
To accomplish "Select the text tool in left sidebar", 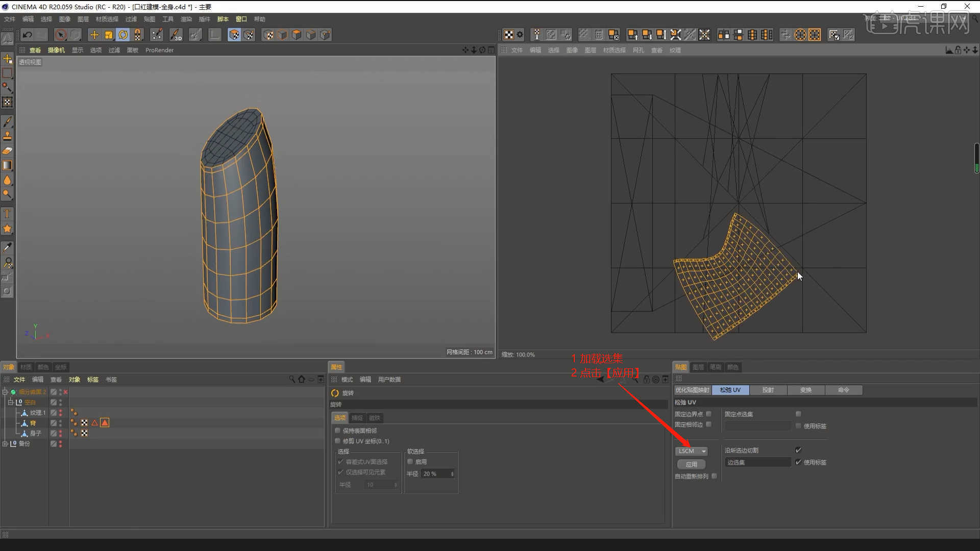I will 7,213.
